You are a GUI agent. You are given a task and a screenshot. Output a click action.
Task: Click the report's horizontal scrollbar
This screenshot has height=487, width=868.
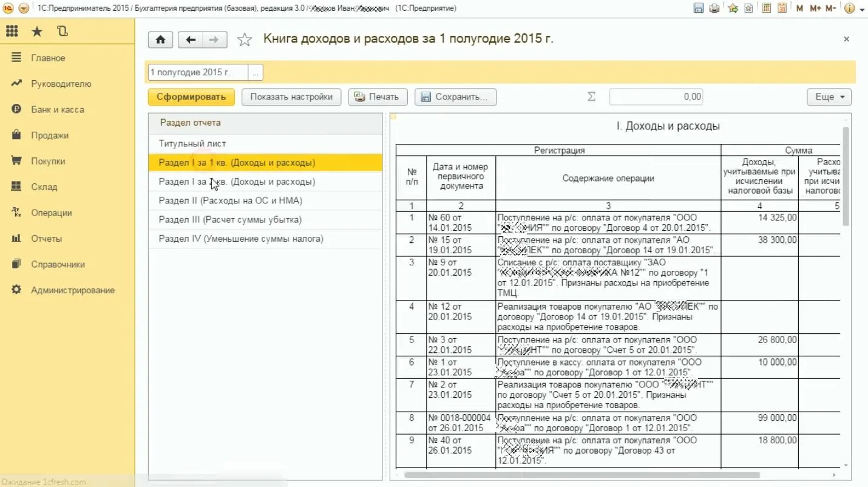point(582,475)
